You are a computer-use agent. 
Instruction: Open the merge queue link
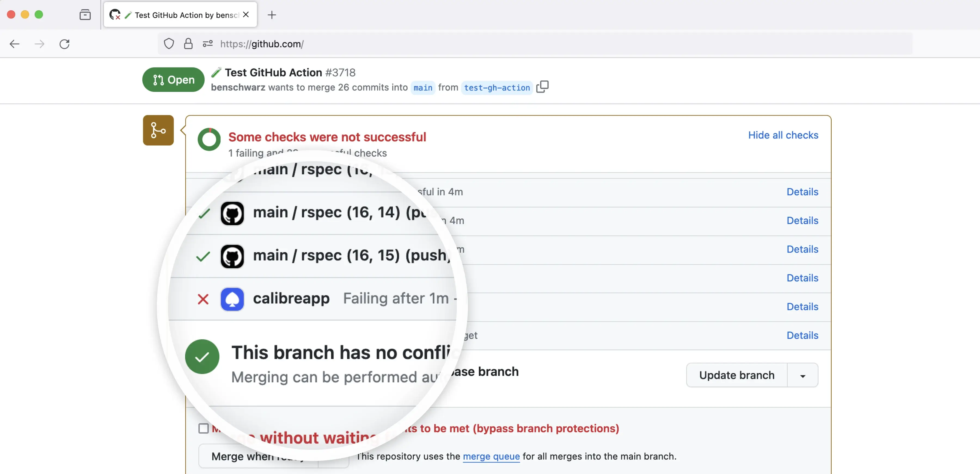click(491, 456)
